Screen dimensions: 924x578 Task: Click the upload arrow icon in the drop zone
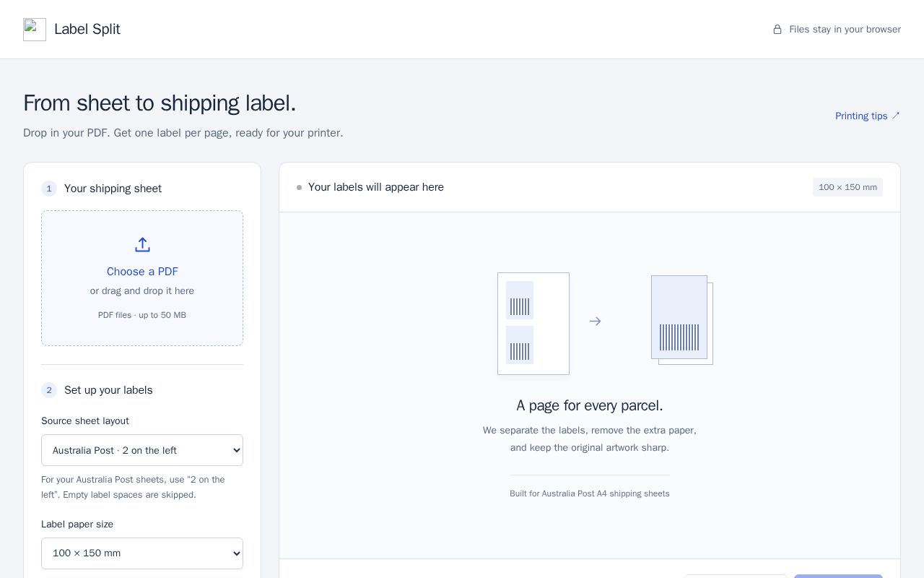(142, 245)
